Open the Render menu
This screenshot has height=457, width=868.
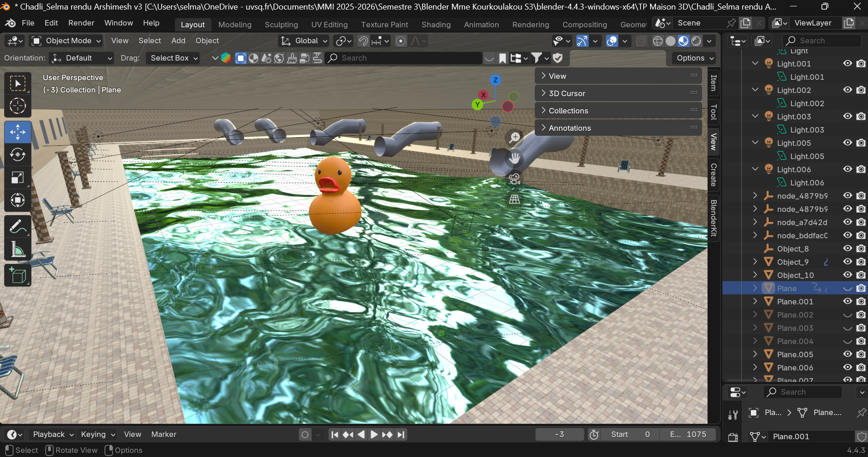point(81,23)
